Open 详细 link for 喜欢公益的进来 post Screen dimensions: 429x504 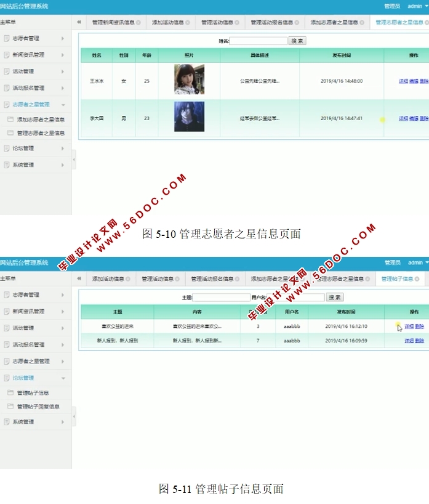(x=409, y=327)
